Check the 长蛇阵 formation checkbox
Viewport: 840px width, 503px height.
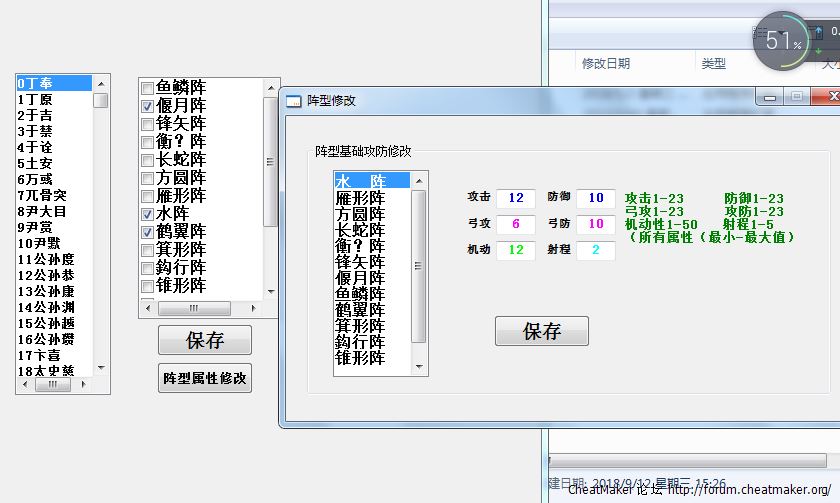tap(148, 160)
